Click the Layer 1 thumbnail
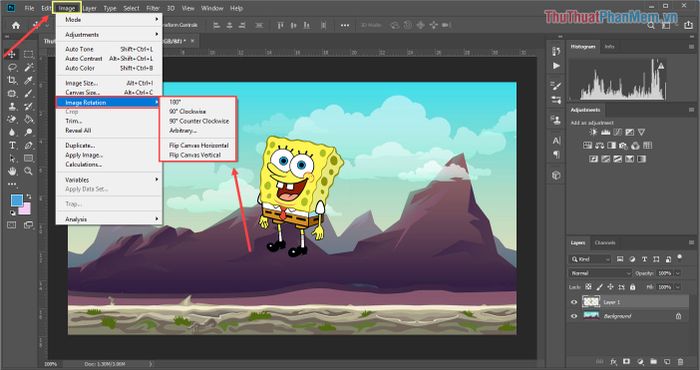Screen dimensions: 700x370 tap(591, 302)
